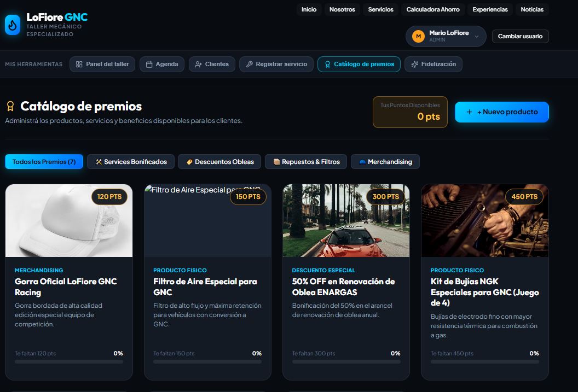Click the tag icon on Descuentos Obleas

tap(189, 162)
